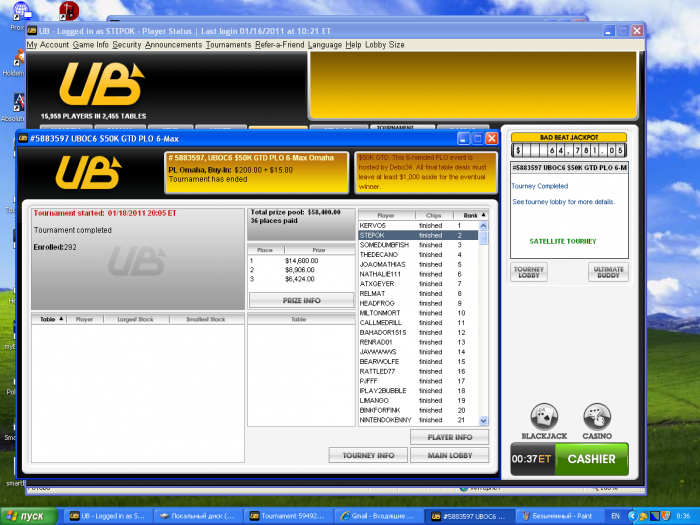Select first place prize $14,600.00
This screenshot has height=525, width=700.
[x=301, y=261]
